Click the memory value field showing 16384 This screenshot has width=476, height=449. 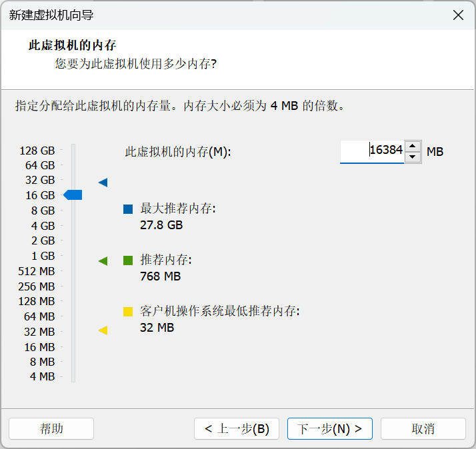pos(372,151)
